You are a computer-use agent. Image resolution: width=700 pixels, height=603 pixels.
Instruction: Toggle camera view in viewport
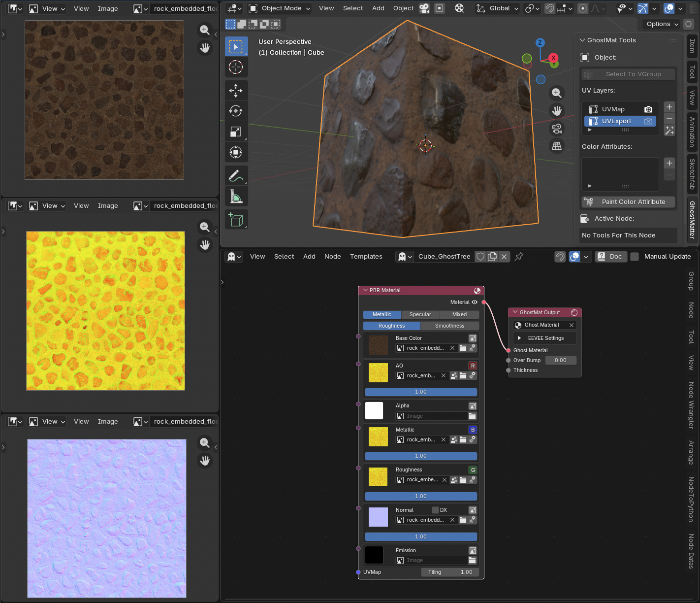coord(557,129)
